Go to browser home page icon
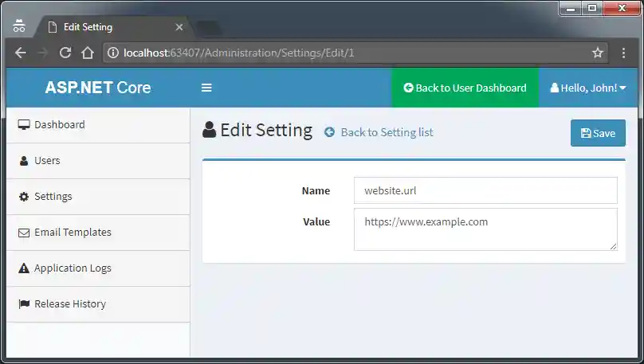Screen dimensions: 644x364 click(88, 53)
